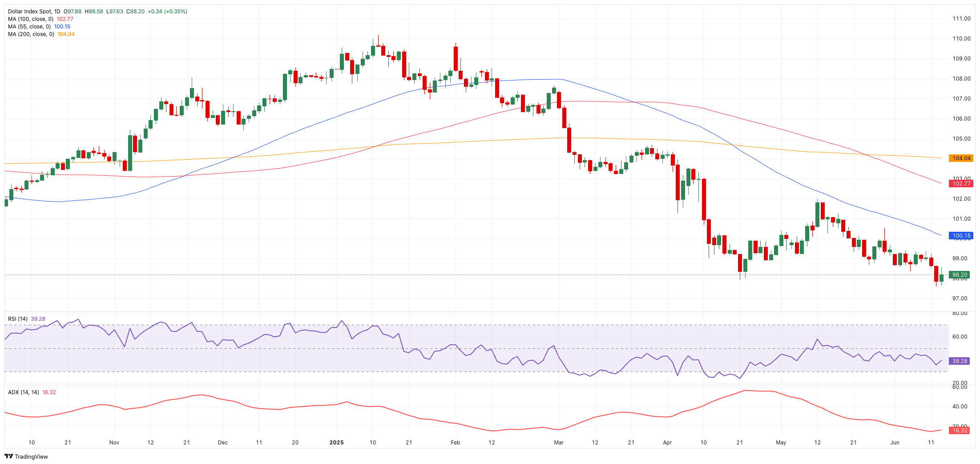This screenshot has width=980, height=464.
Task: Click the Jun marker on time axis
Action: (895, 443)
